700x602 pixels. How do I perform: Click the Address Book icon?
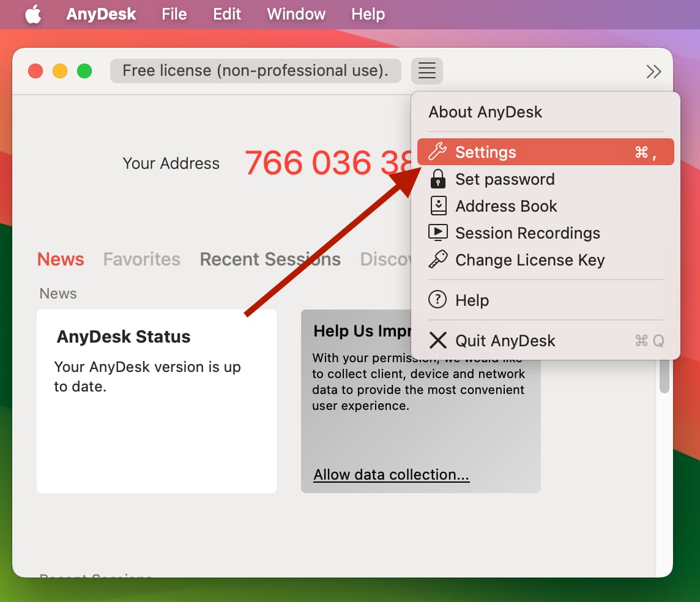pyautogui.click(x=438, y=206)
